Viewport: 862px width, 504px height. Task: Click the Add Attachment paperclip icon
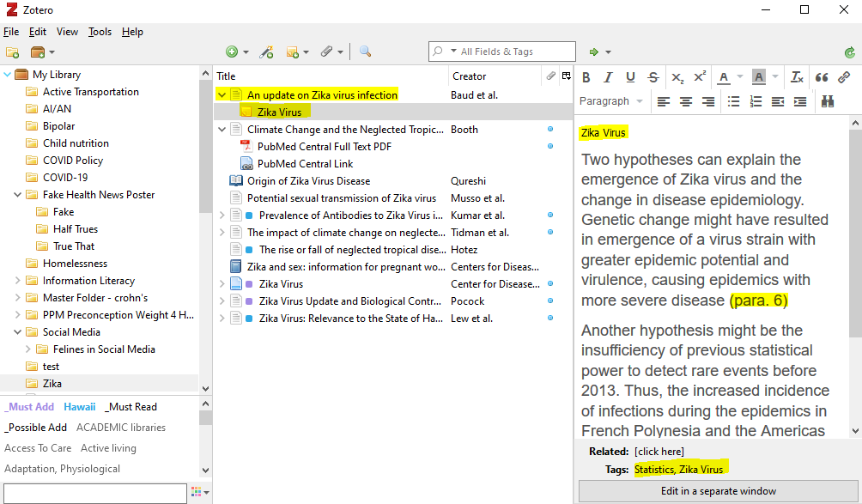327,52
